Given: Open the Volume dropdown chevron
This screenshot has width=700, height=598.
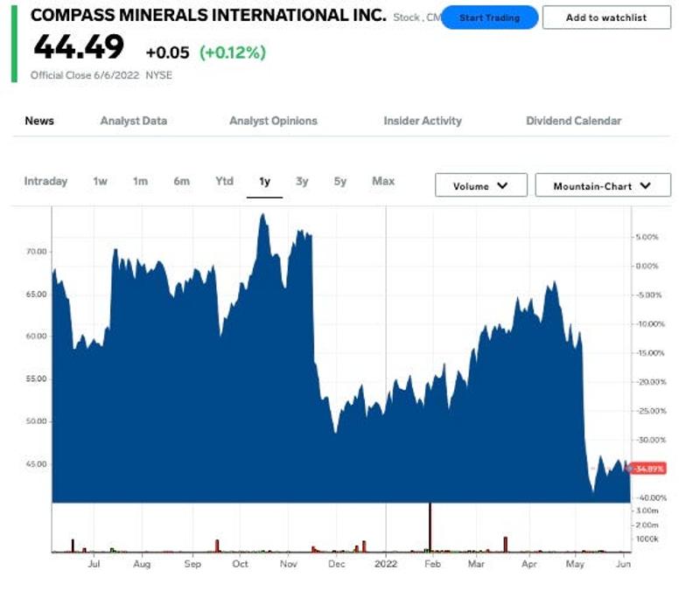Looking at the screenshot, I should coord(503,185).
